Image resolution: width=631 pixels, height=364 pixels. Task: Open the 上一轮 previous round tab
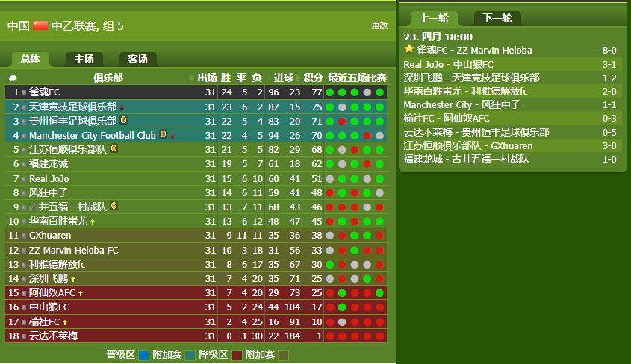point(434,18)
